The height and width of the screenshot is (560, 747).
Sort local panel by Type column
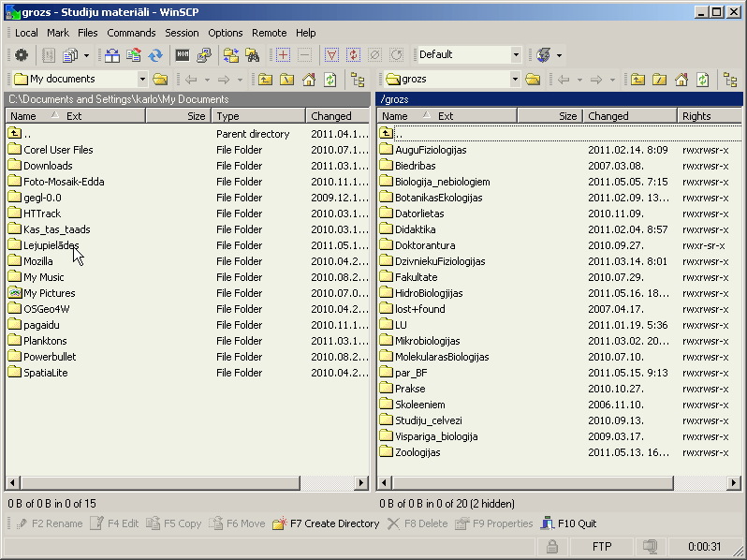[258, 116]
